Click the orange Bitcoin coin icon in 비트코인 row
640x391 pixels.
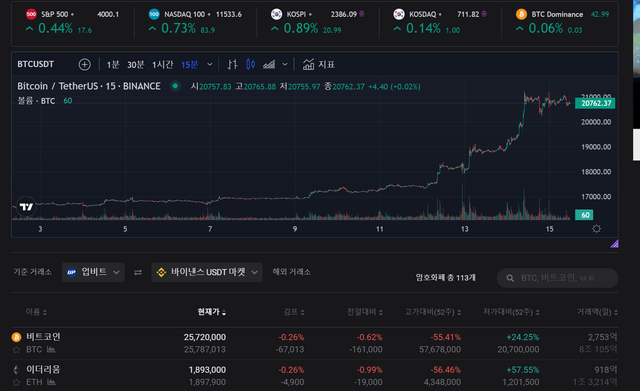pos(16,337)
